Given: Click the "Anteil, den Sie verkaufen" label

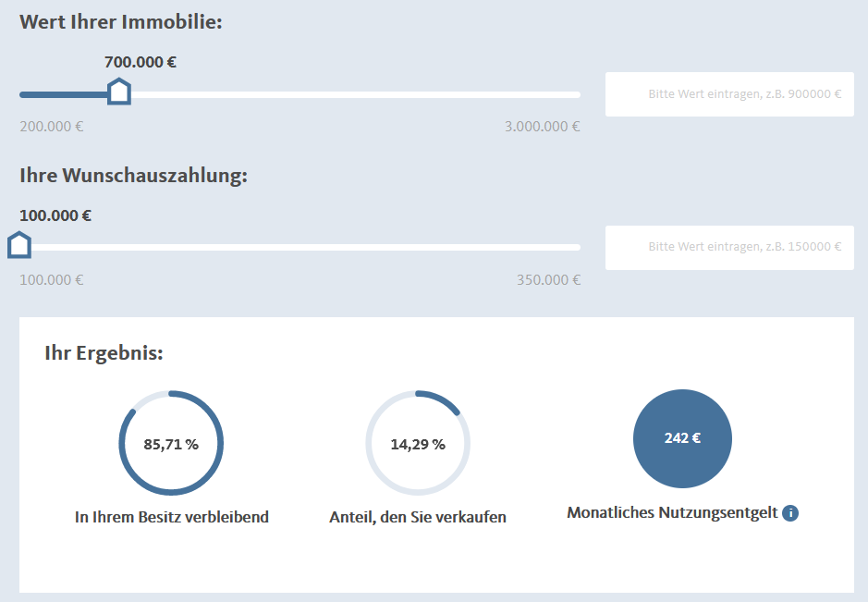Looking at the screenshot, I should coord(418,517).
